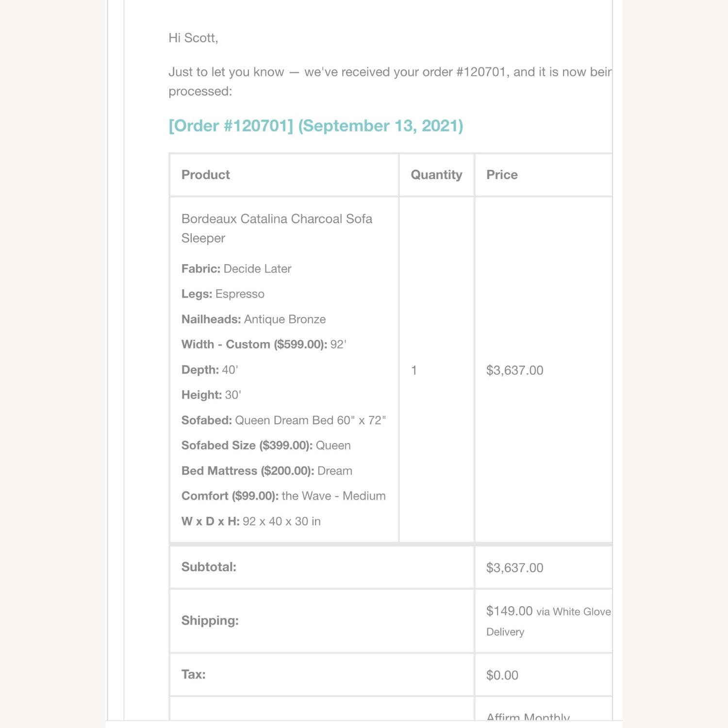This screenshot has width=728, height=728.
Task: Click Bordeaux Catalina Charcoal Sofa Sleeper name
Action: point(277,228)
